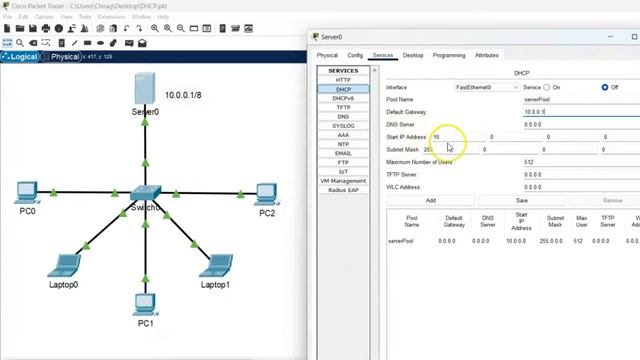Click Start IP Address first octet field
This screenshot has width=640, height=360.
coord(458,137)
